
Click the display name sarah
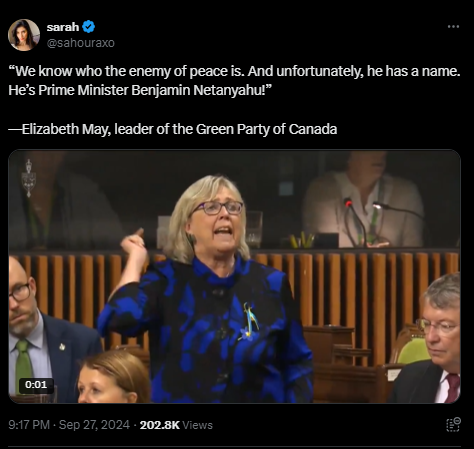click(63, 27)
